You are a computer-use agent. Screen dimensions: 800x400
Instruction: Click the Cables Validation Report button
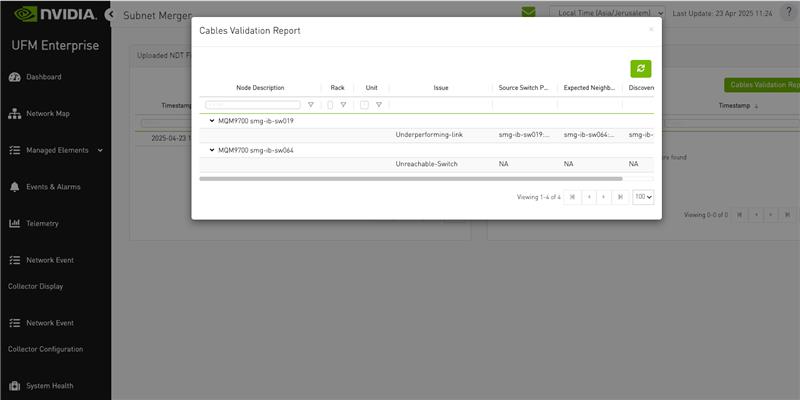tap(762, 85)
